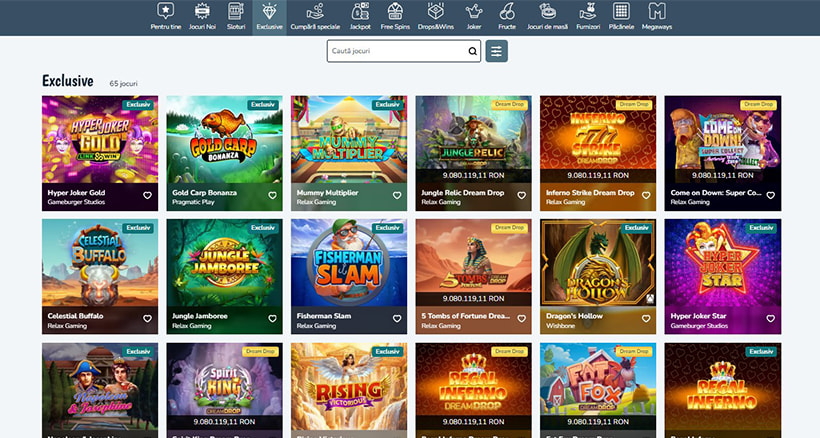Open the Furnizori category
Image resolution: width=820 pixels, height=438 pixels.
(x=588, y=17)
